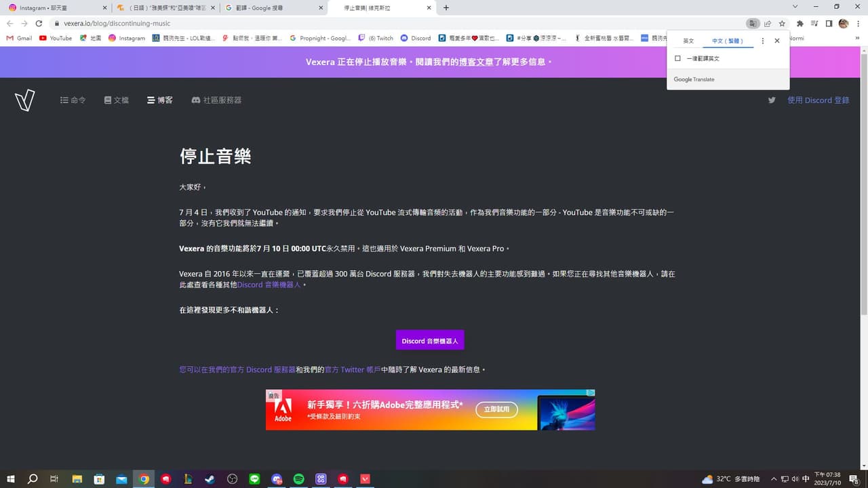Launch Spotify from the taskbar

click(x=299, y=479)
